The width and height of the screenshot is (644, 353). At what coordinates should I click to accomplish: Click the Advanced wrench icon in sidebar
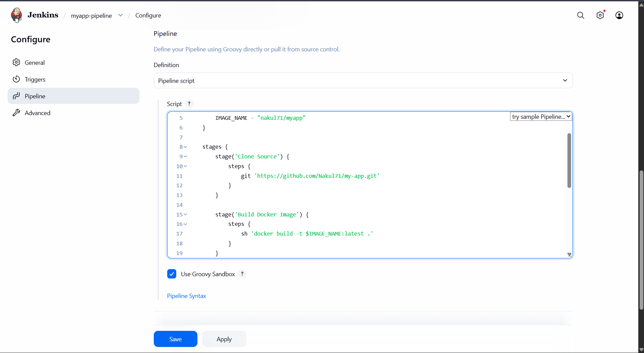16,113
